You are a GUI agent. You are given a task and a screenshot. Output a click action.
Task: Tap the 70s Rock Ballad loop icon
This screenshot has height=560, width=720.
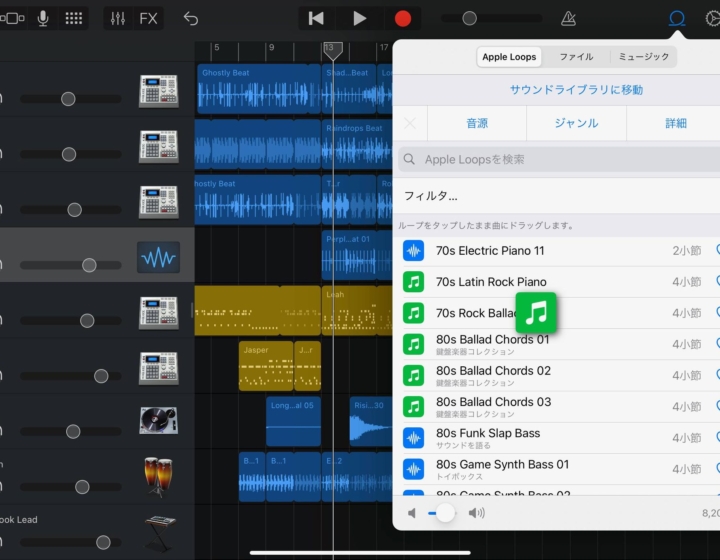(x=413, y=313)
